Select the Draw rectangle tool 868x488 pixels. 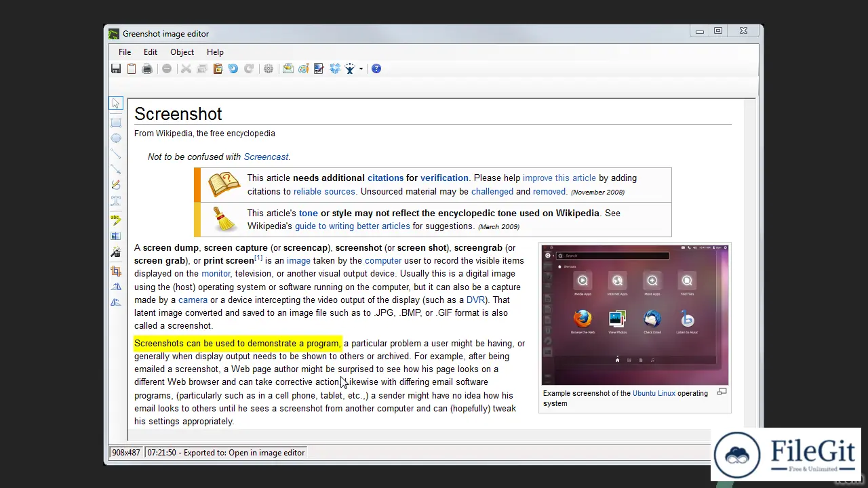point(116,122)
